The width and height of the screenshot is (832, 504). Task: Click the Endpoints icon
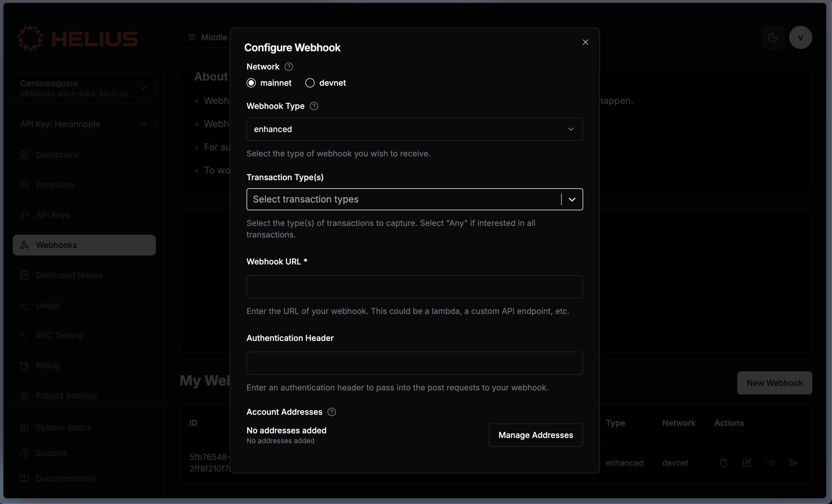[24, 185]
